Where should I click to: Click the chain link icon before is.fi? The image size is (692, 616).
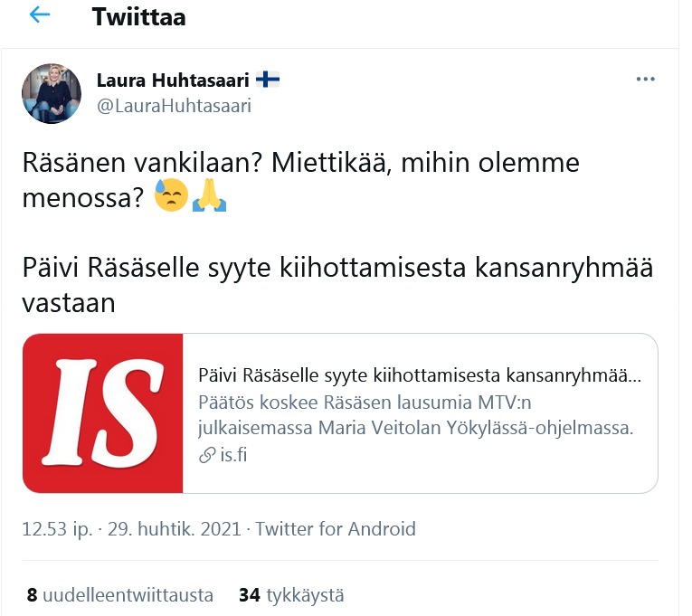pos(206,455)
